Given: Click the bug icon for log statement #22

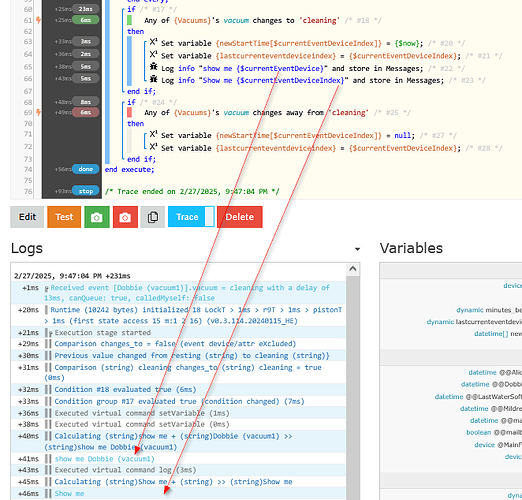Looking at the screenshot, I should tap(153, 66).
